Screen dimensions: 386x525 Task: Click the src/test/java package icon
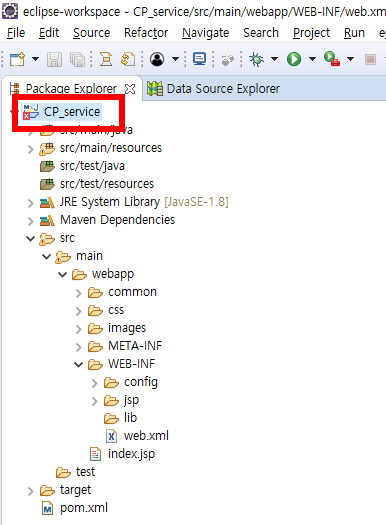(x=47, y=166)
